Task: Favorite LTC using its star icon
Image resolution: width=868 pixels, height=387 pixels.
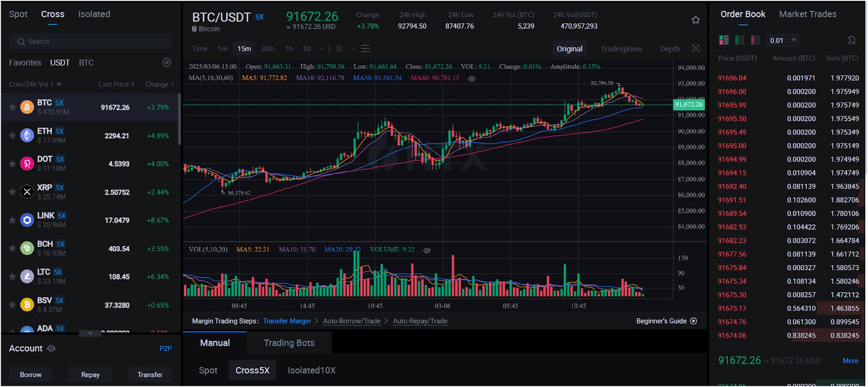Action: [x=12, y=276]
